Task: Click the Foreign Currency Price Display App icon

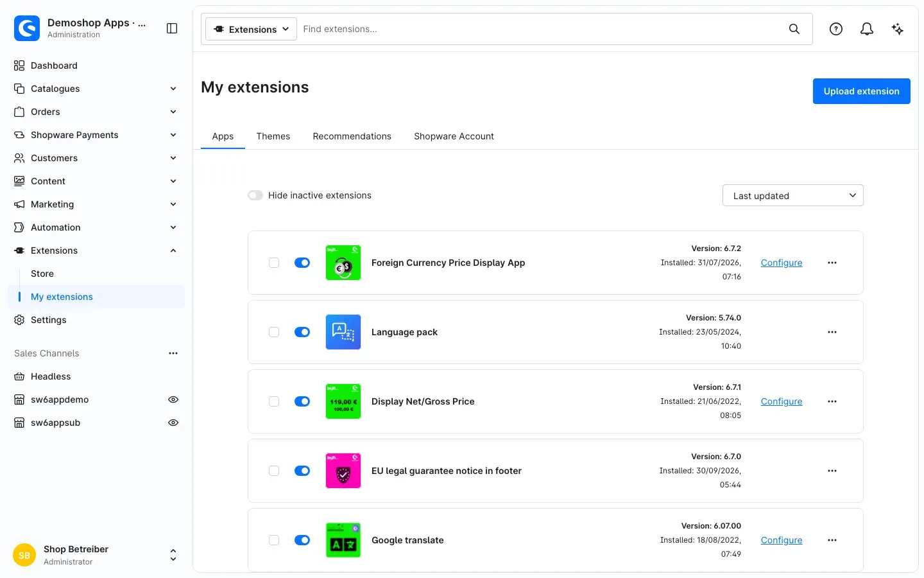Action: [x=343, y=263]
